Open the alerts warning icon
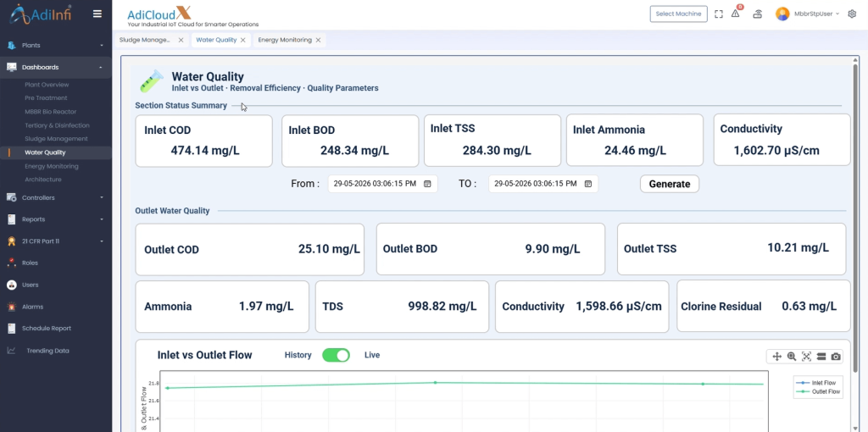The image size is (868, 432). (736, 14)
